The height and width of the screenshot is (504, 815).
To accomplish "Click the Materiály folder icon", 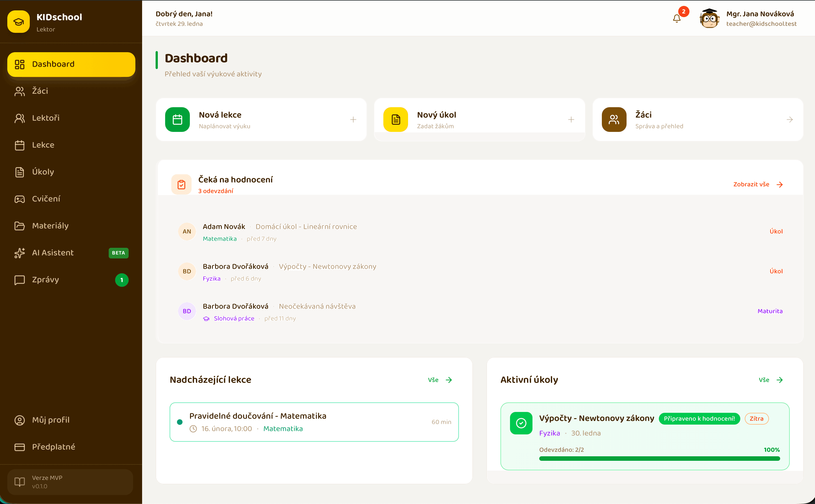I will point(19,226).
